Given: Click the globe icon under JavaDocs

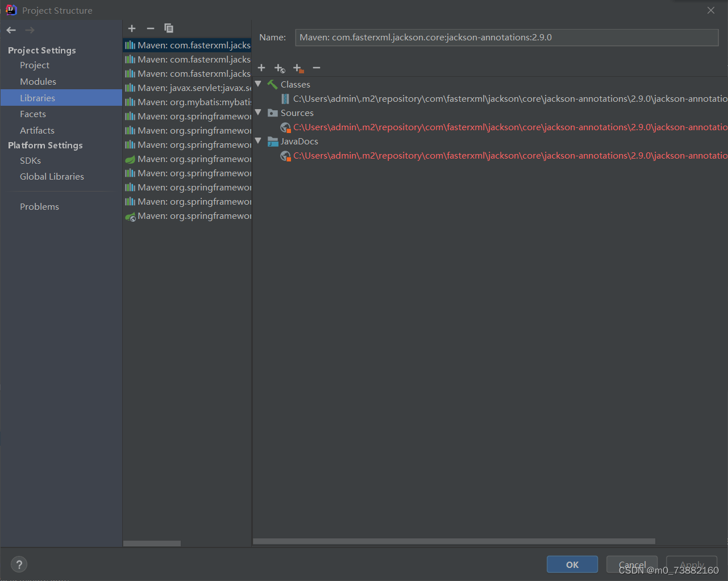Looking at the screenshot, I should 285,156.
